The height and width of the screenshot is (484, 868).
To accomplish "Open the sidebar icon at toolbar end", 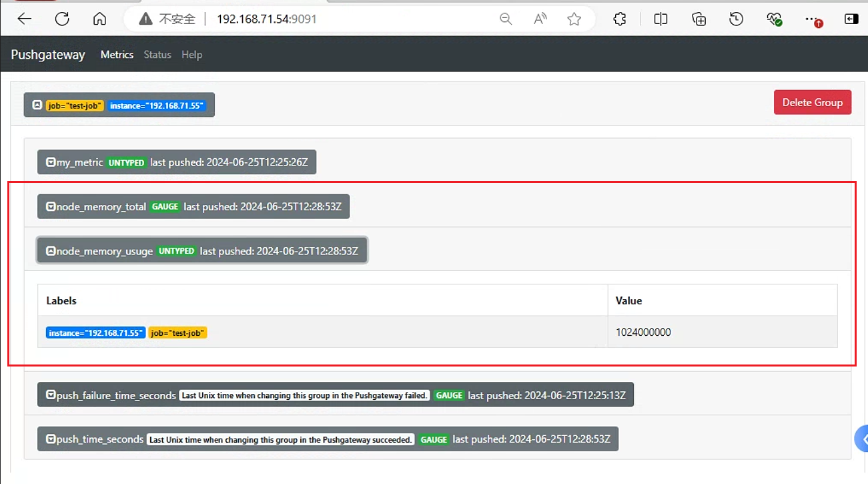I will point(851,19).
